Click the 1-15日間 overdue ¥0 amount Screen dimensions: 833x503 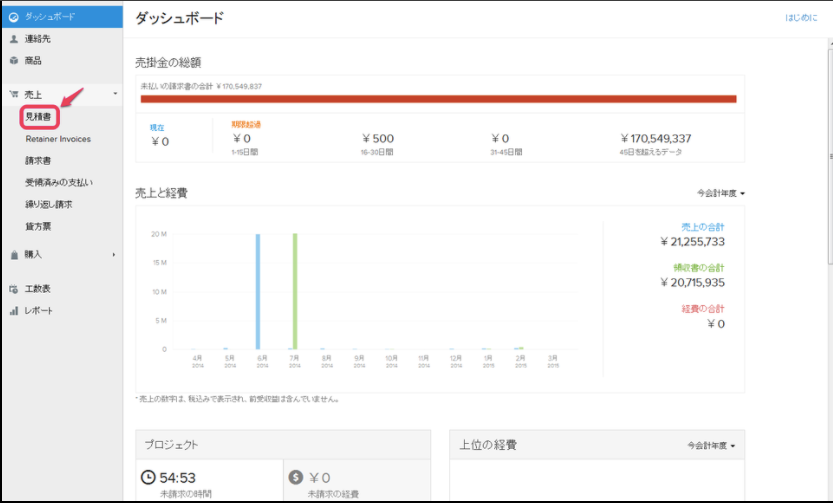242,139
